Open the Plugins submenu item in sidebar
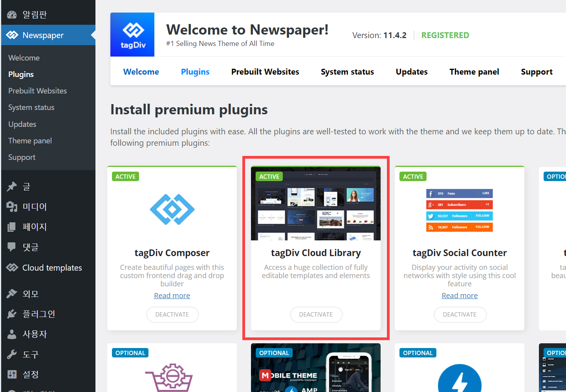The width and height of the screenshot is (566, 392). (x=21, y=74)
